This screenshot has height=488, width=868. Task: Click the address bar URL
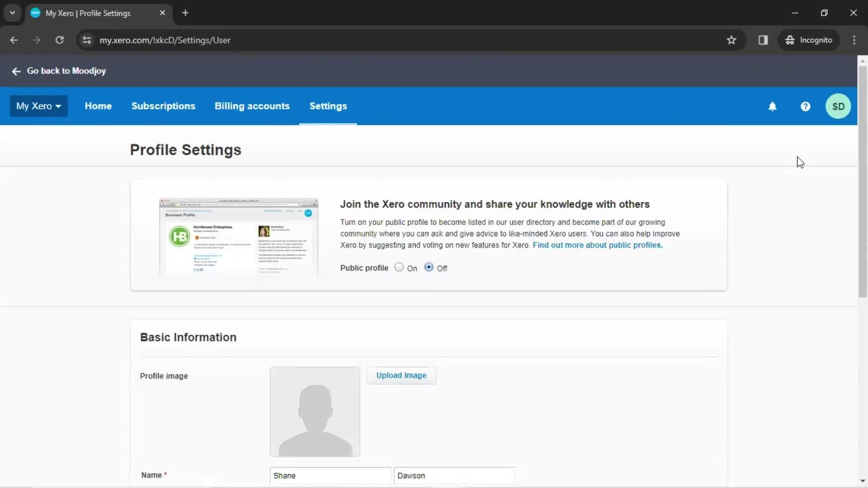coord(165,40)
